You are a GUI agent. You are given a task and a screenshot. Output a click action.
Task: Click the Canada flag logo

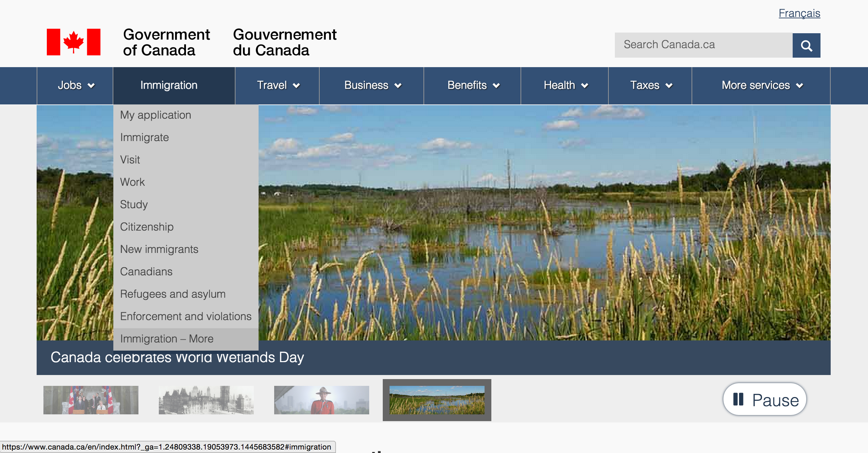point(74,42)
